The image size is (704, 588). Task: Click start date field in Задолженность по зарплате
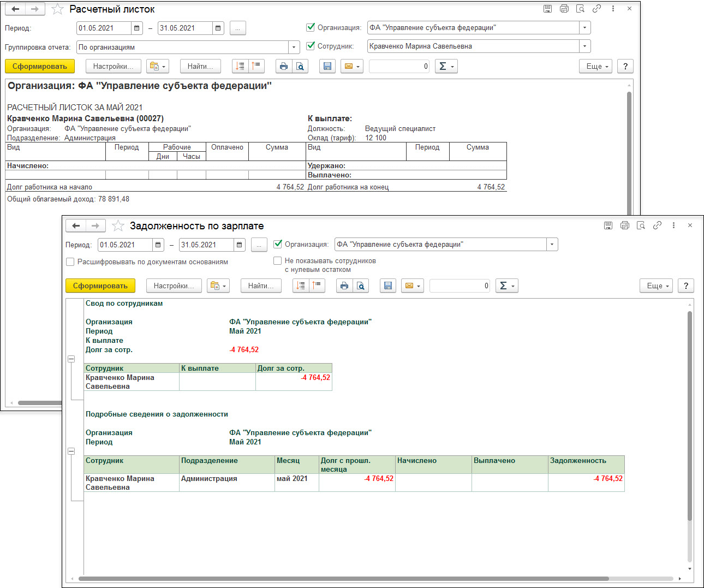tap(125, 245)
